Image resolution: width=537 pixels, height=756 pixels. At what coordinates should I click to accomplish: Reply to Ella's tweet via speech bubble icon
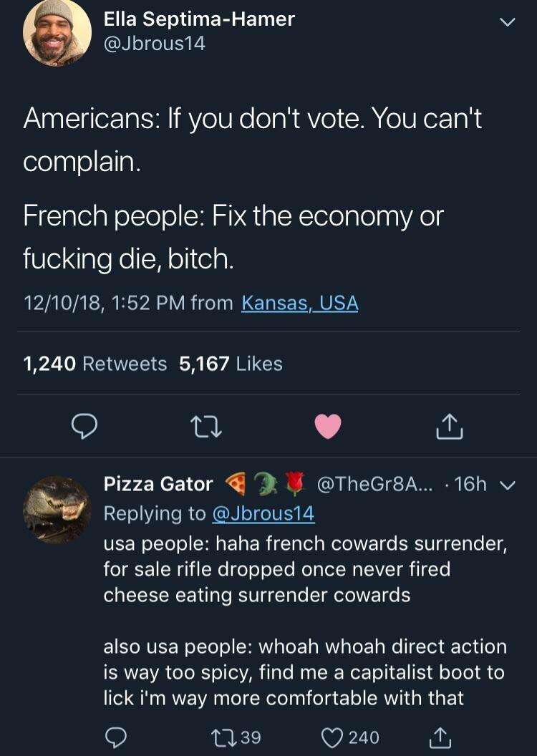point(86,427)
